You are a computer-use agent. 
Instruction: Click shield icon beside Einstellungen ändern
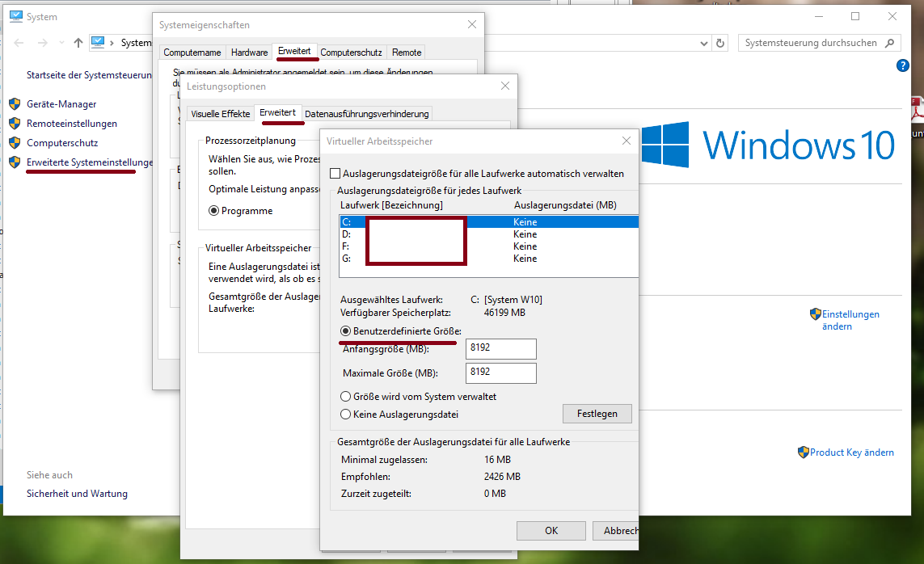pos(816,314)
